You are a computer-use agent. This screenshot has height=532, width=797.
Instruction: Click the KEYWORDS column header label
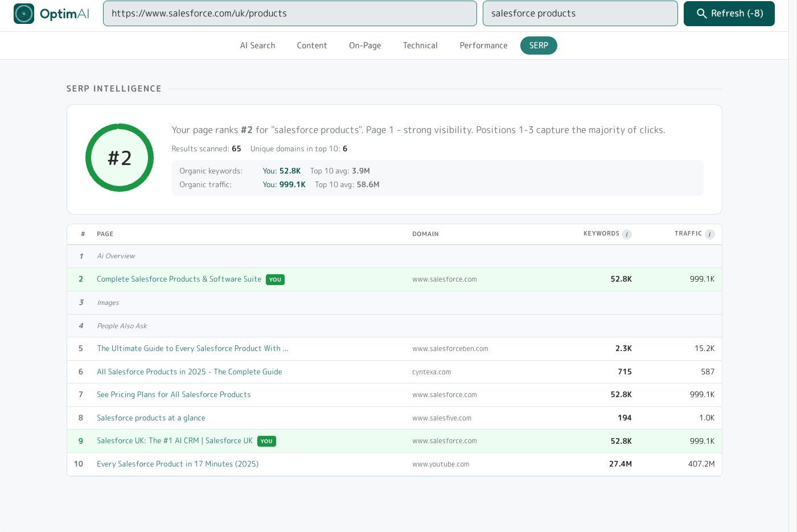601,234
